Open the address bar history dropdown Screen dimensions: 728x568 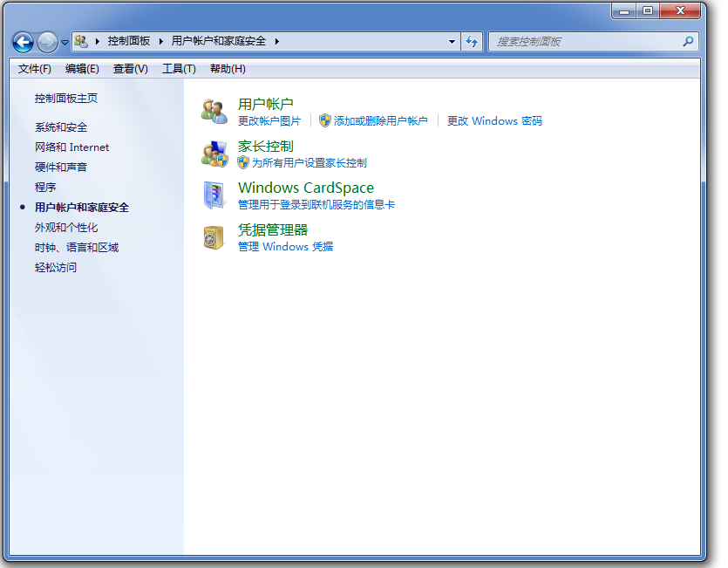(x=452, y=41)
